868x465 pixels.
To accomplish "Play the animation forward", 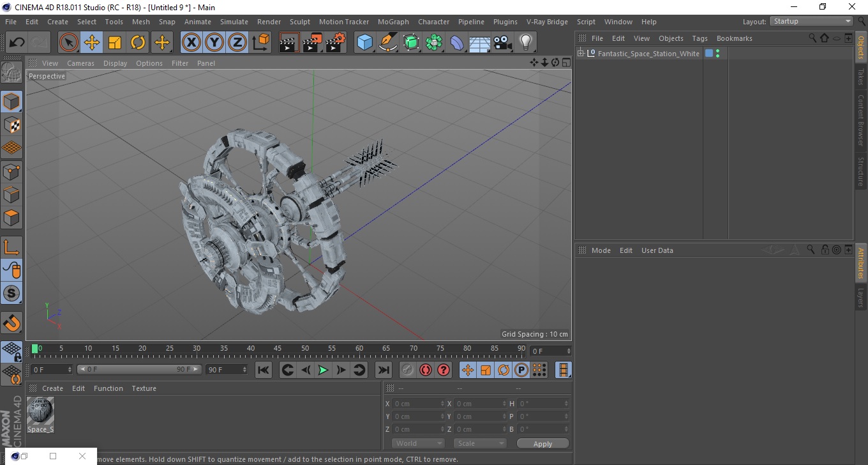I will click(x=324, y=370).
